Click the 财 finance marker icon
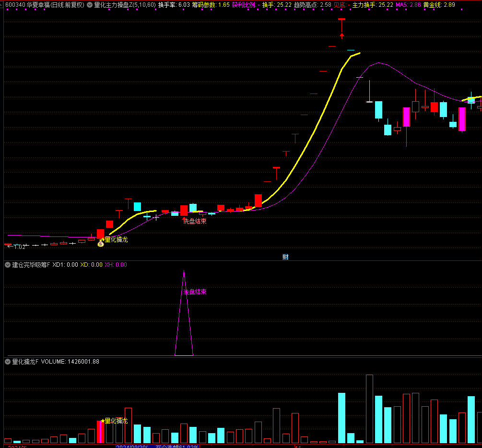The width and height of the screenshot is (482, 448). click(x=285, y=257)
